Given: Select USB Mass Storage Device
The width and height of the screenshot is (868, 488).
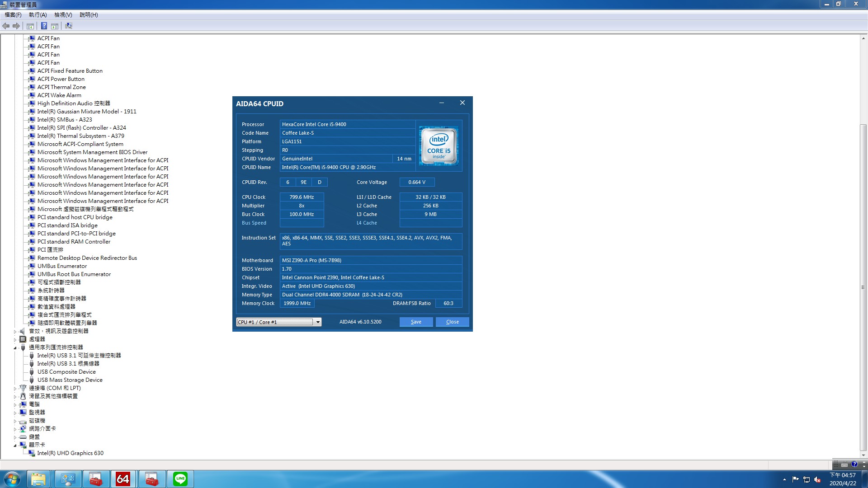Looking at the screenshot, I should click(x=70, y=380).
